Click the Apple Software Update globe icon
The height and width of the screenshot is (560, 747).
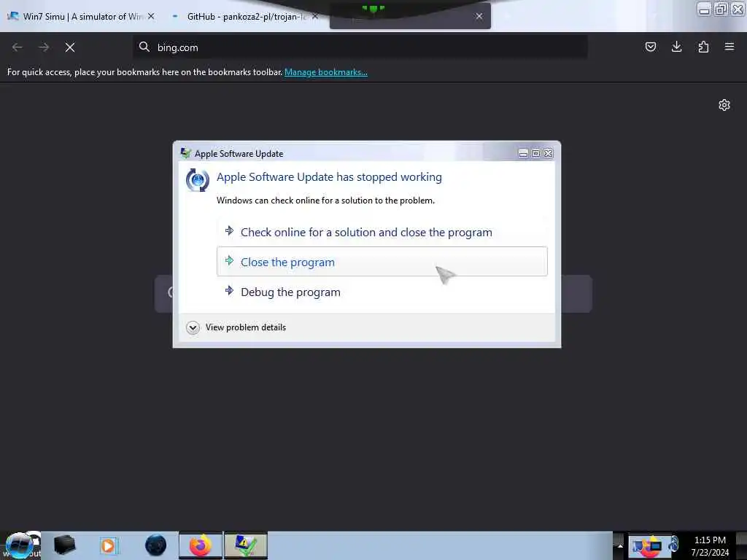tap(198, 180)
